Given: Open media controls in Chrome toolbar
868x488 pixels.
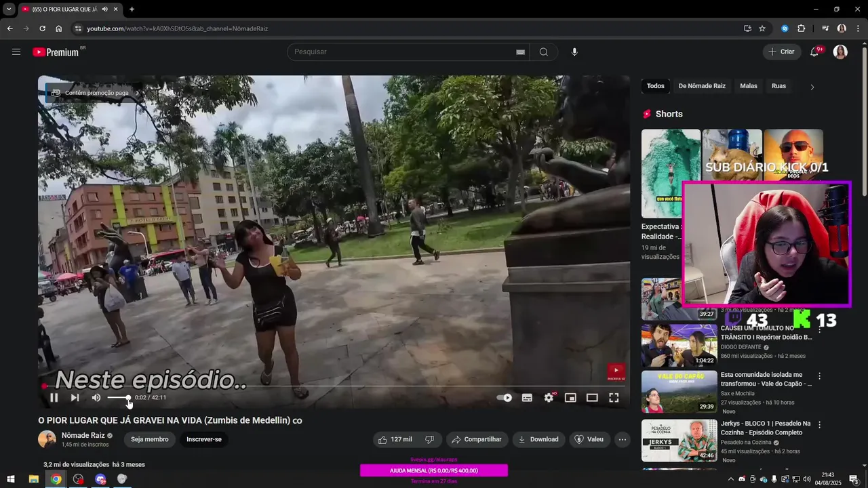Looking at the screenshot, I should pos(825,28).
